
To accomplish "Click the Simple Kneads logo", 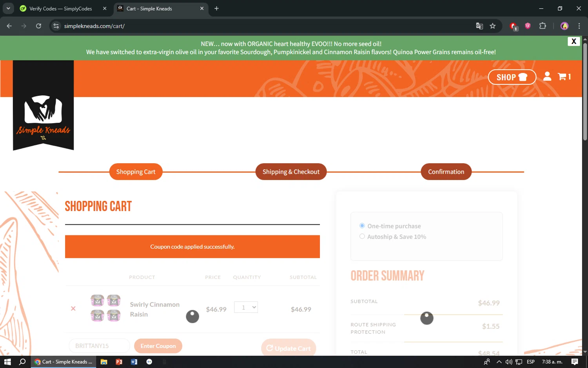I will 43,105.
